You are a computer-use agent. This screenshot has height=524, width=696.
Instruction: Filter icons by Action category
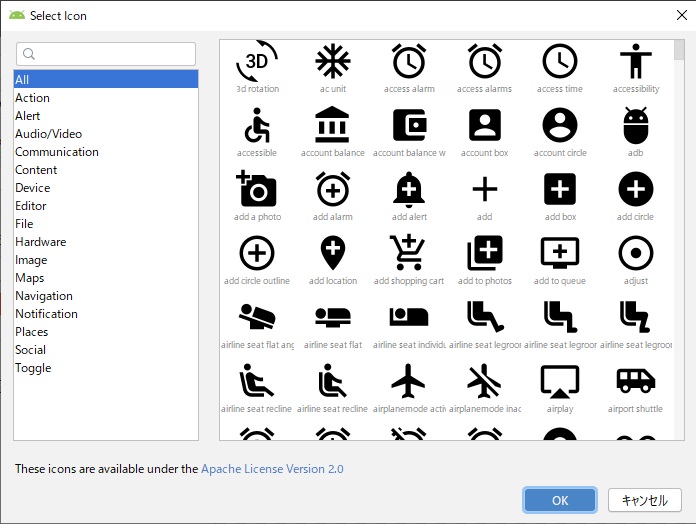(106, 98)
